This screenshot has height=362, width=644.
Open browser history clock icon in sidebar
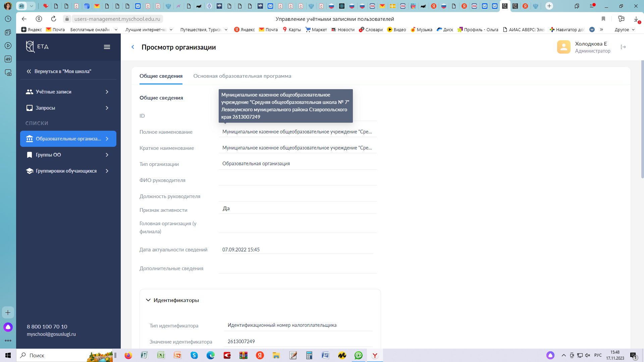click(x=8, y=19)
